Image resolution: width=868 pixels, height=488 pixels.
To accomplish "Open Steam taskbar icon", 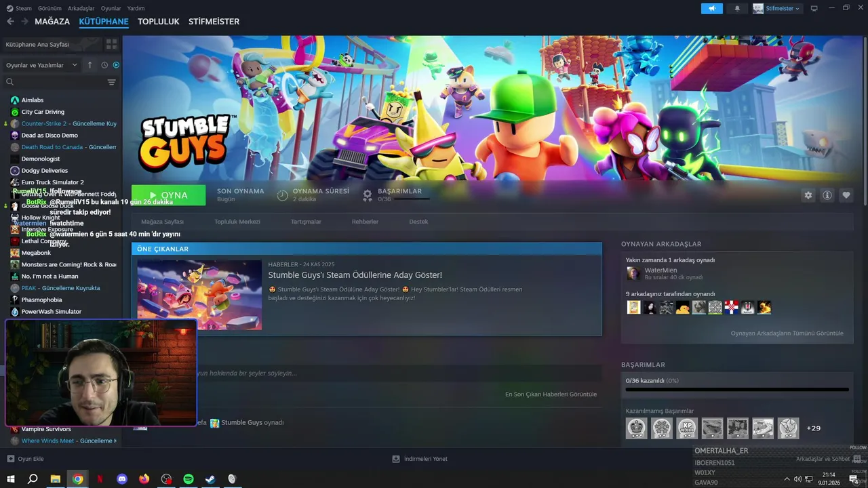I will [211, 479].
